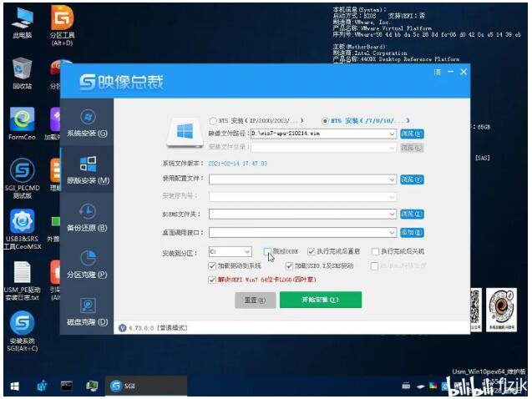Enable the 跳过OOBE checkbox
Viewport: 532px width, 399px height.
pos(267,251)
